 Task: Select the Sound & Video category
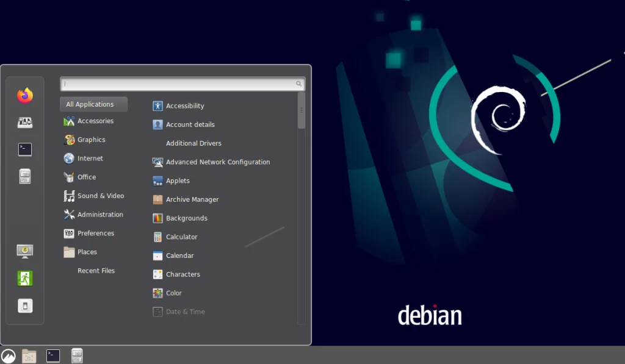100,195
